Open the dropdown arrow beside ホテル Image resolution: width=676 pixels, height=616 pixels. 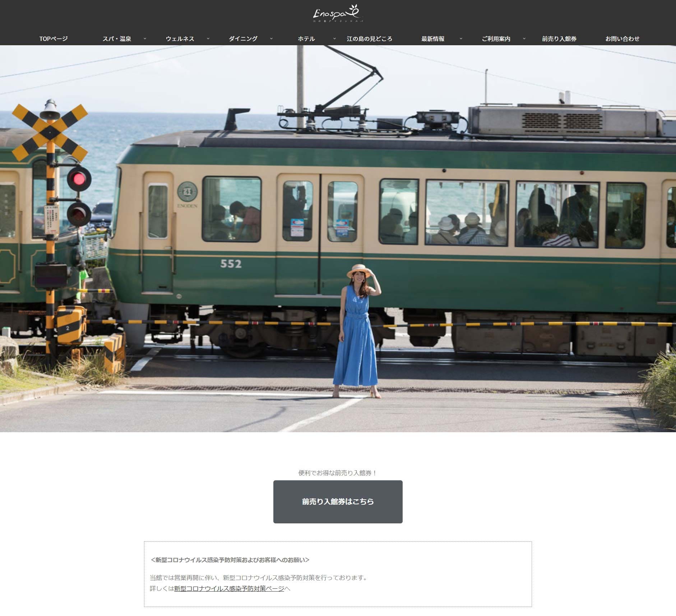tap(335, 39)
